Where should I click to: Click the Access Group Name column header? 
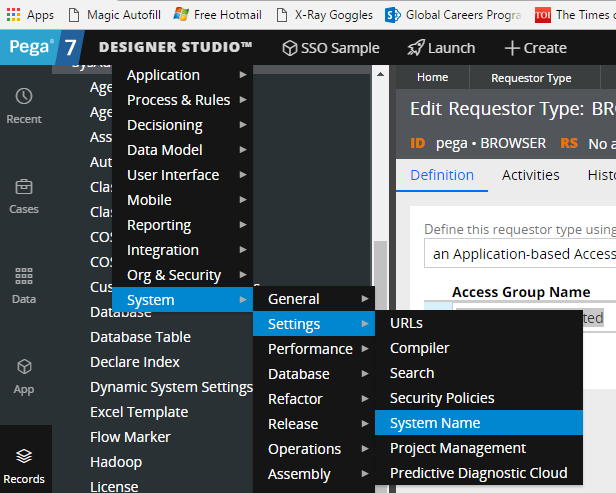point(521,292)
